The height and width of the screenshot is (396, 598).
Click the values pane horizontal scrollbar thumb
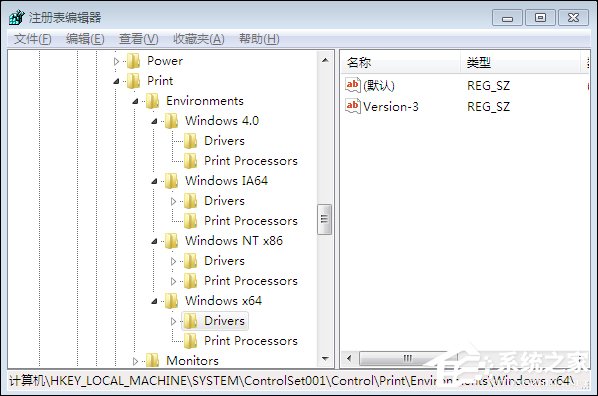pyautogui.click(x=408, y=358)
